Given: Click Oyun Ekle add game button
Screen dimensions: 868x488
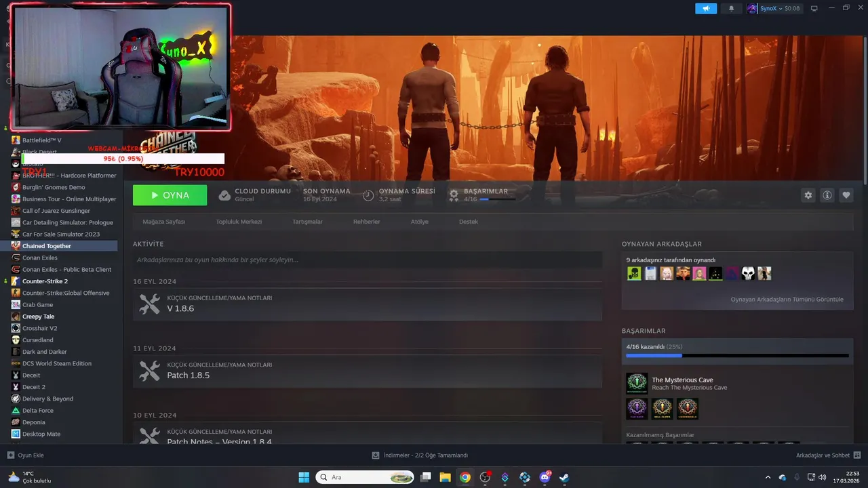Looking at the screenshot, I should click(25, 455).
